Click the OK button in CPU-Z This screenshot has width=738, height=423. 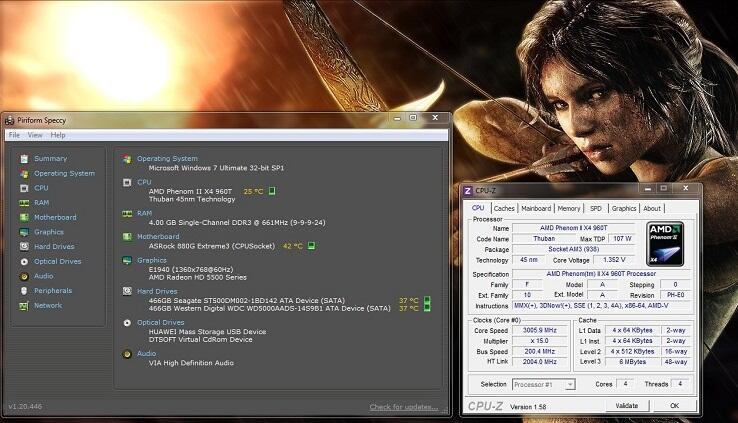click(x=674, y=406)
